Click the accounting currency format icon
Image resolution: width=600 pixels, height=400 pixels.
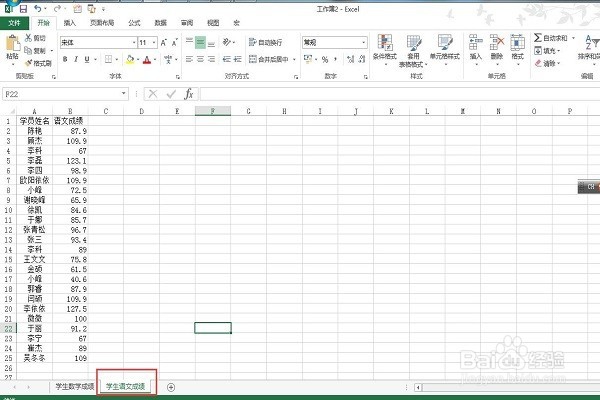click(x=308, y=59)
